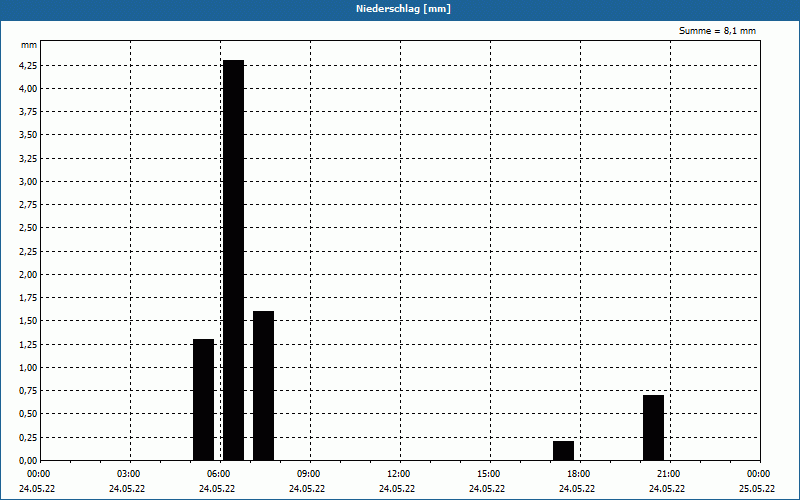Click the 0,00 y-axis value
The height and width of the screenshot is (500, 800).
(x=28, y=460)
